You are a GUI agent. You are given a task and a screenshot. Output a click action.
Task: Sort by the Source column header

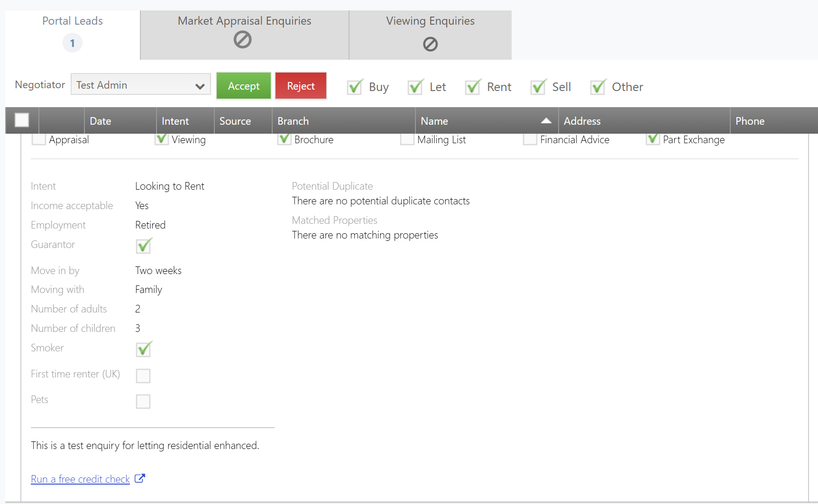243,121
